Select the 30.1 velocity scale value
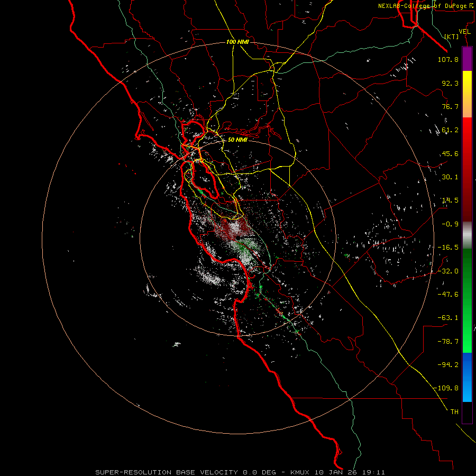 (450, 177)
